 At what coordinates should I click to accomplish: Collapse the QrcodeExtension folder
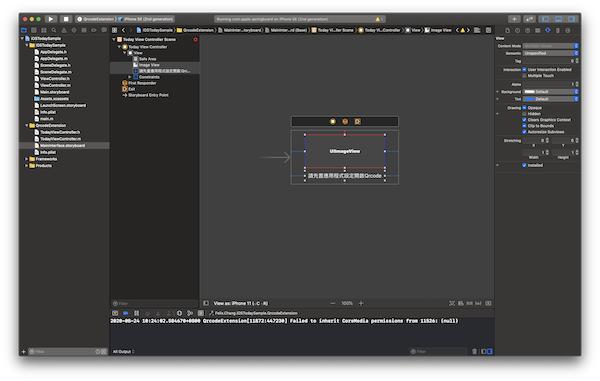(x=27, y=125)
